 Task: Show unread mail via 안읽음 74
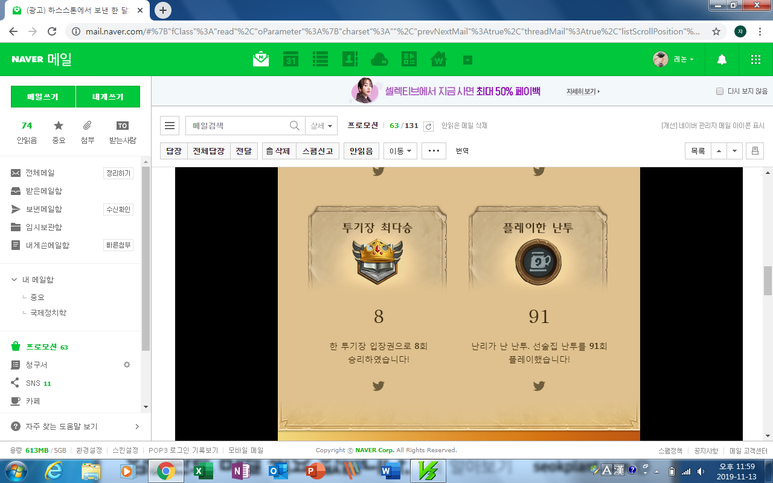point(27,133)
